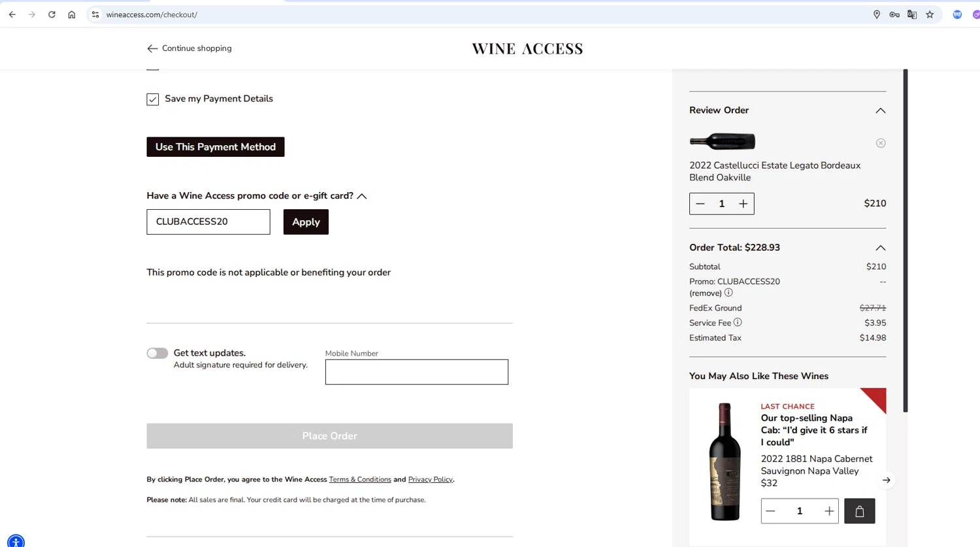Open Terms & Conditions link

(x=360, y=480)
